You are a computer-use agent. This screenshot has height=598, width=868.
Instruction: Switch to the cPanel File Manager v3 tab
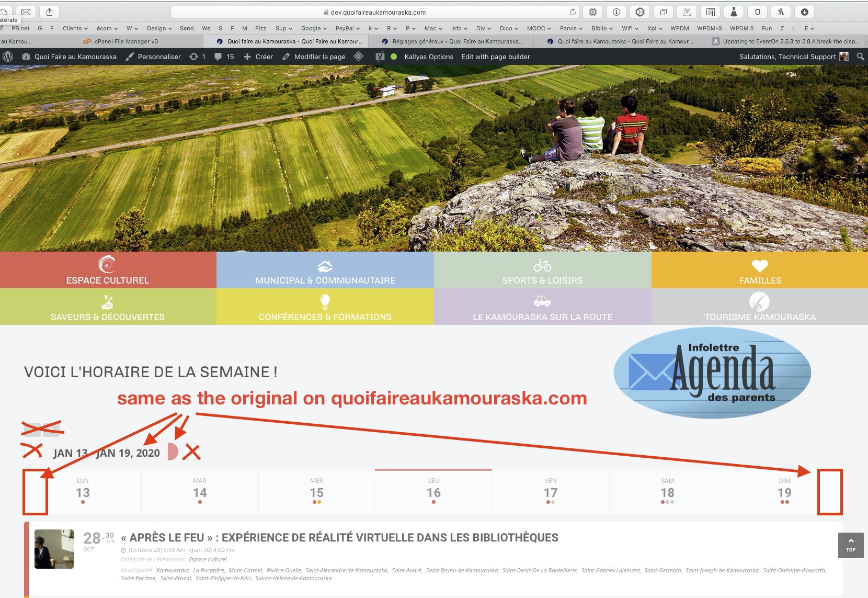(x=125, y=41)
